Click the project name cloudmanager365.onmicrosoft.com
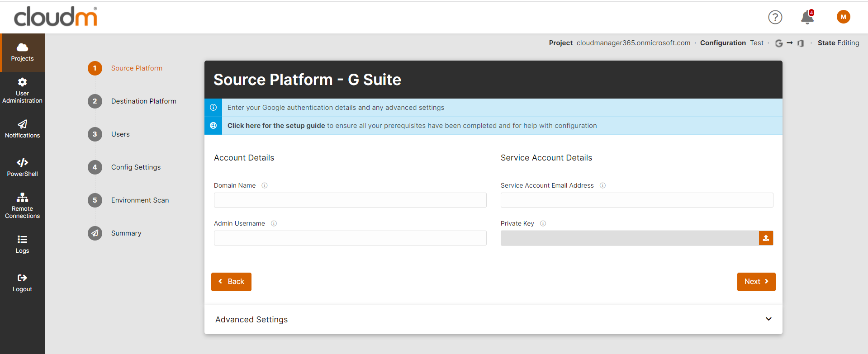This screenshot has width=868, height=354. coord(633,43)
